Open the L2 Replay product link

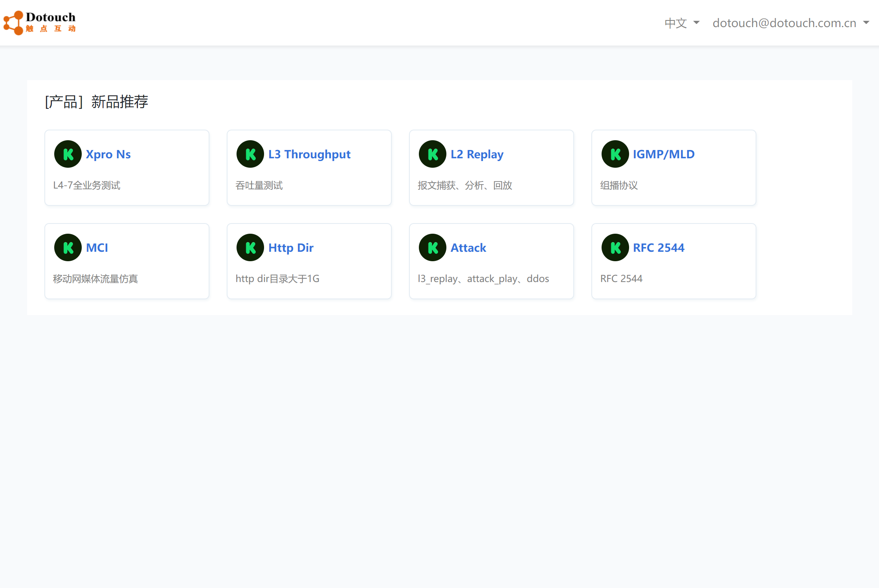point(477,154)
